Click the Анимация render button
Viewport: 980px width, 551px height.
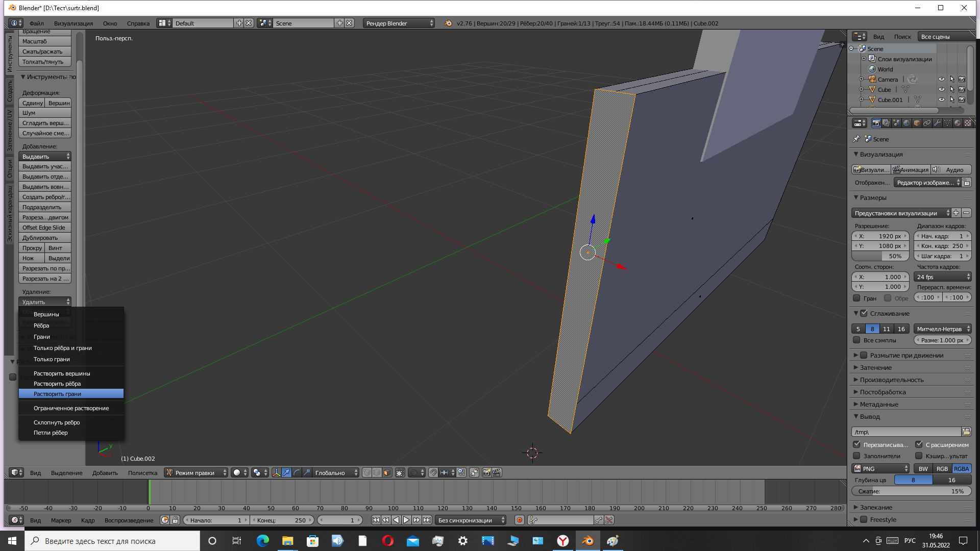911,170
